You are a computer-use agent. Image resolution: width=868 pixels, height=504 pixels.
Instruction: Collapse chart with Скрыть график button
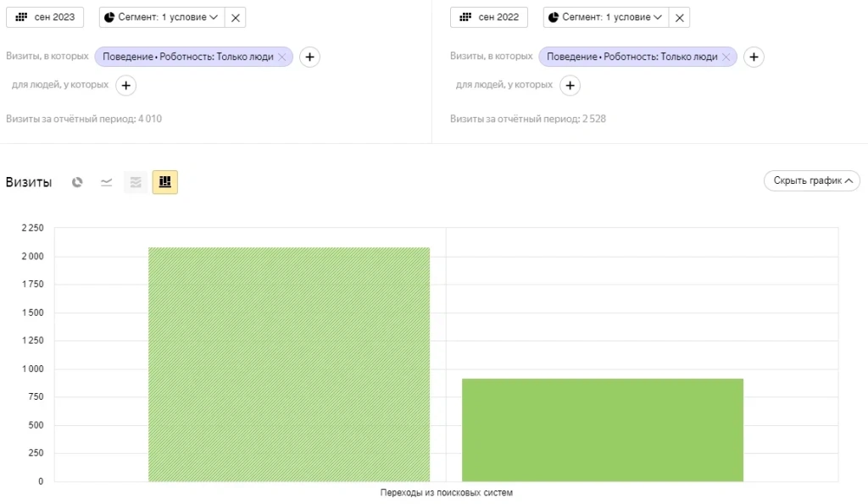click(811, 180)
